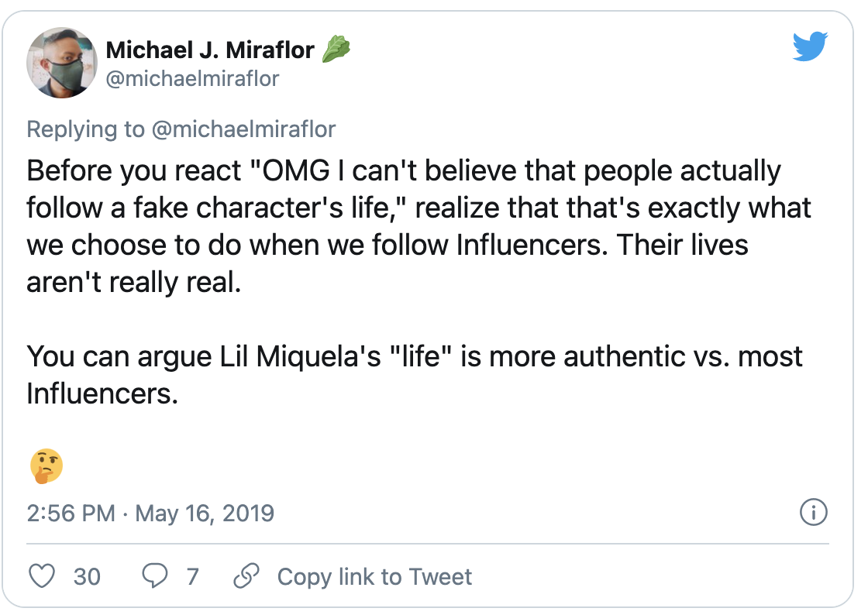The width and height of the screenshot is (868, 615).
Task: Click the @michaelmiraflor handle under the name
Action: [192, 78]
